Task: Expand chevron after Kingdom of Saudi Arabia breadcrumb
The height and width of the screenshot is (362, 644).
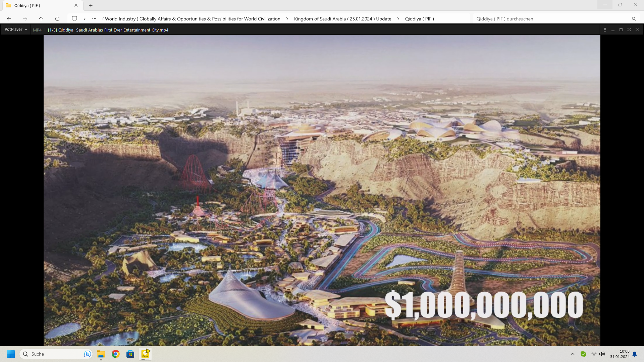Action: 398,19
